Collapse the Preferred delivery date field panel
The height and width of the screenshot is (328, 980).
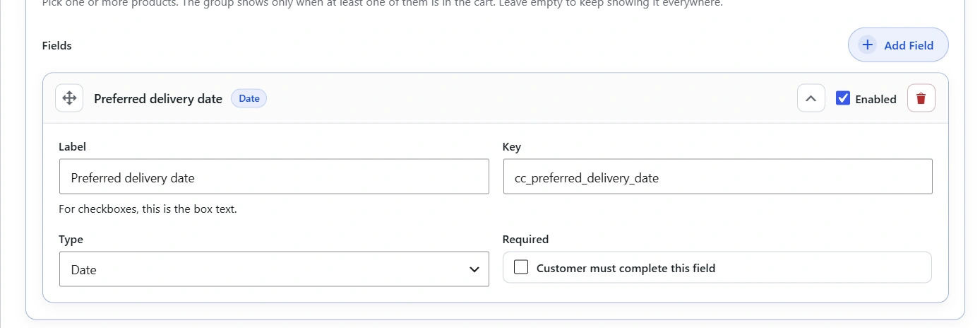pos(811,98)
